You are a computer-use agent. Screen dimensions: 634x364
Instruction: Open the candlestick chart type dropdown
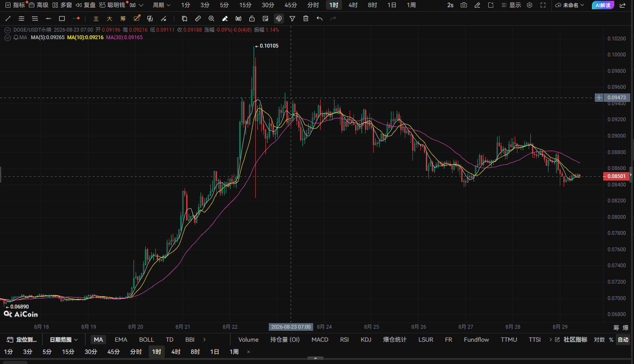click(x=136, y=5)
